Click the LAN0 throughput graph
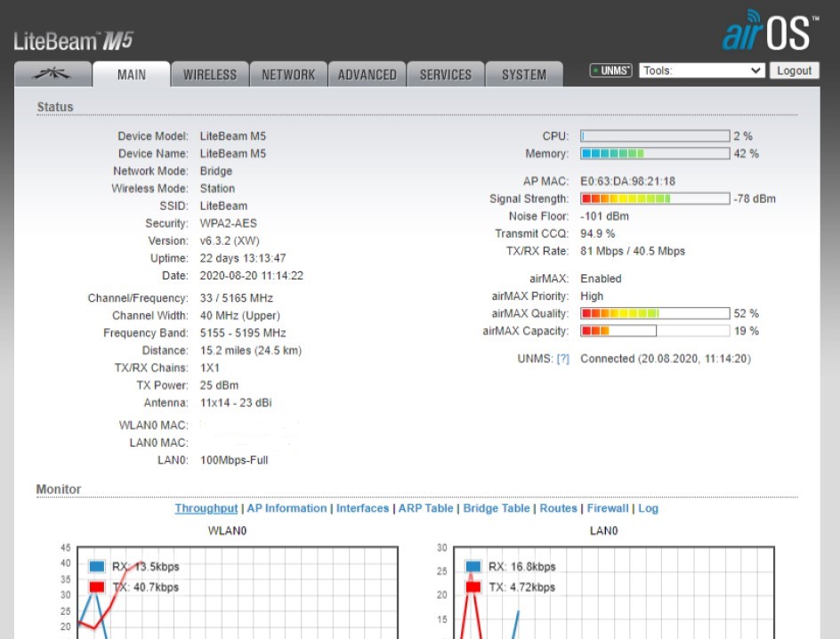Image resolution: width=840 pixels, height=639 pixels. 614,593
